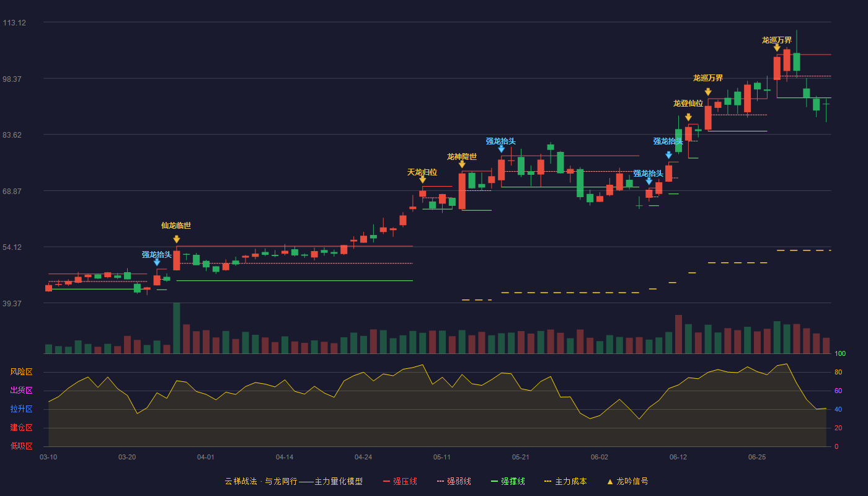The width and height of the screenshot is (868, 496).
Task: Click the magenta 60 indicator axis label
Action: (838, 391)
